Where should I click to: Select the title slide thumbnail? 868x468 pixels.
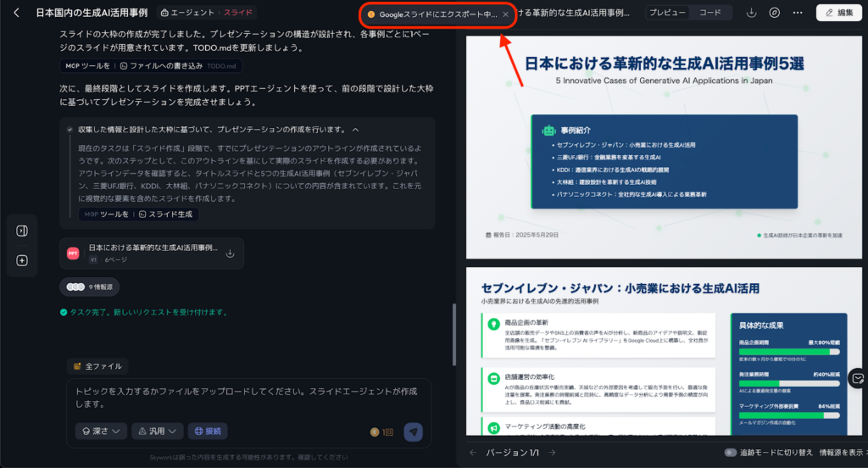[665, 148]
